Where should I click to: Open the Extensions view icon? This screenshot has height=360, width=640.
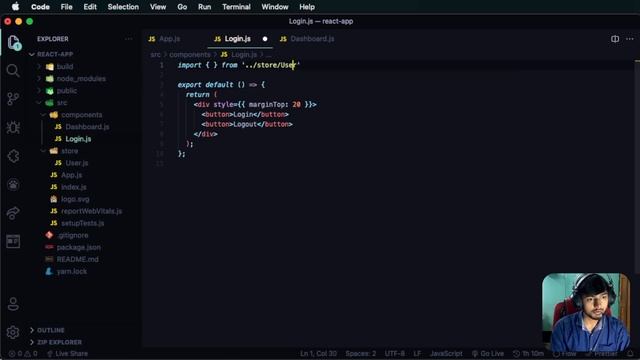coord(13,156)
